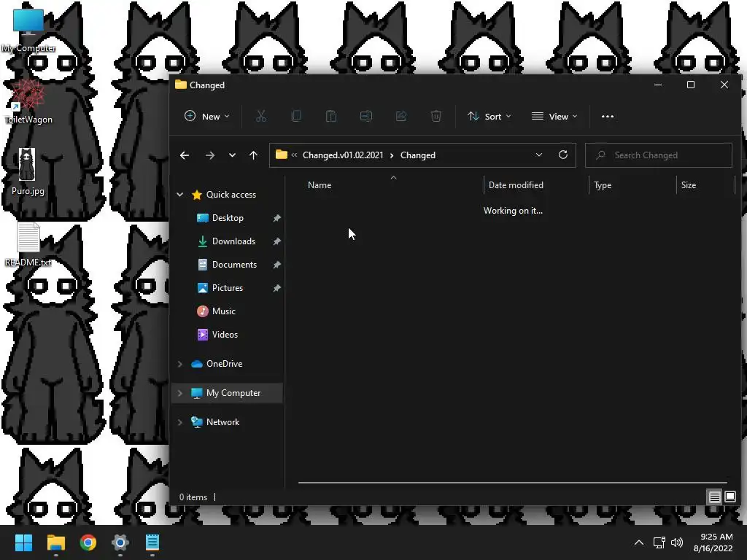Select Pictures in Quick access
Image resolution: width=747 pixels, height=560 pixels.
228,287
